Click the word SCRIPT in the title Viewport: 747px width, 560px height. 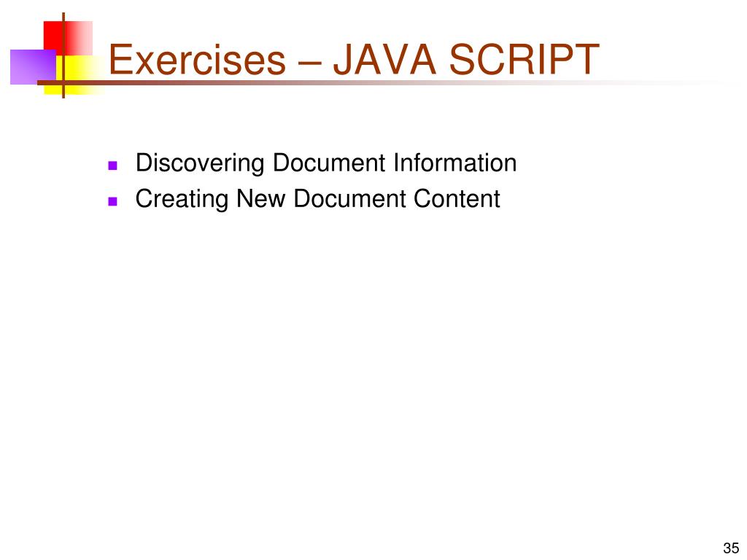tap(524, 60)
